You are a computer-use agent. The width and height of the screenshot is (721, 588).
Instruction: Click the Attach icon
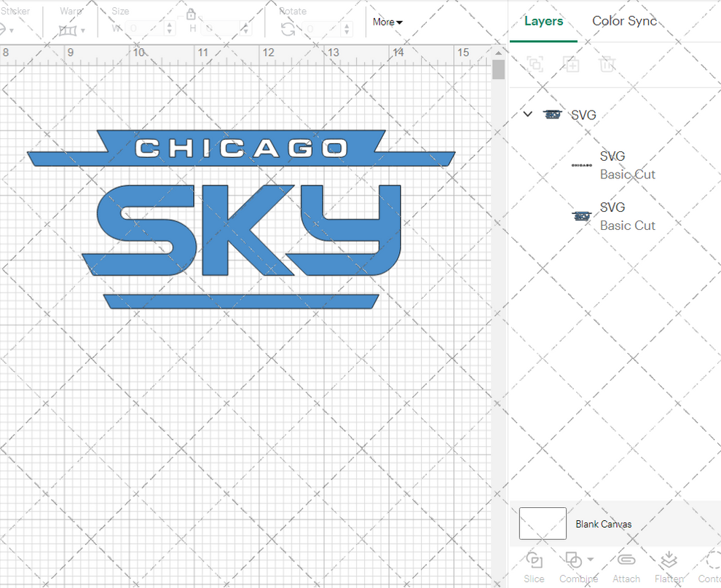pos(626,560)
